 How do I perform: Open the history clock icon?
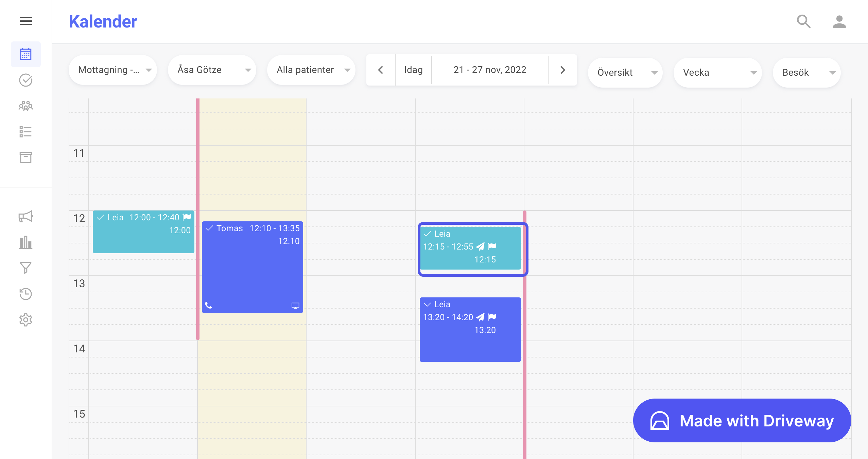pyautogui.click(x=26, y=294)
